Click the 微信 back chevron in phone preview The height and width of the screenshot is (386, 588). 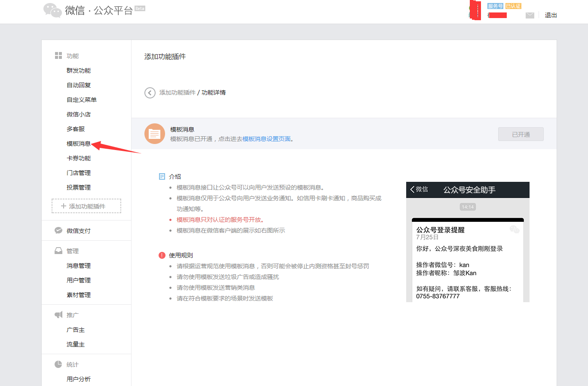(x=413, y=189)
